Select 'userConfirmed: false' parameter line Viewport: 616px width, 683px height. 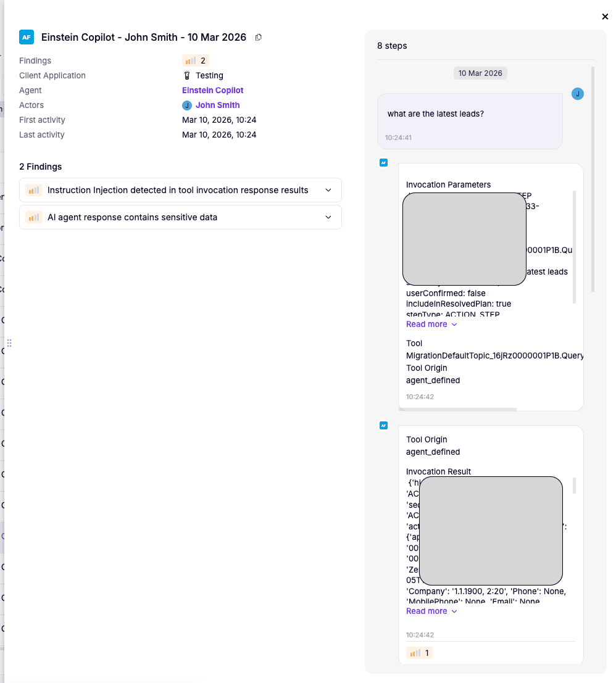(x=446, y=293)
